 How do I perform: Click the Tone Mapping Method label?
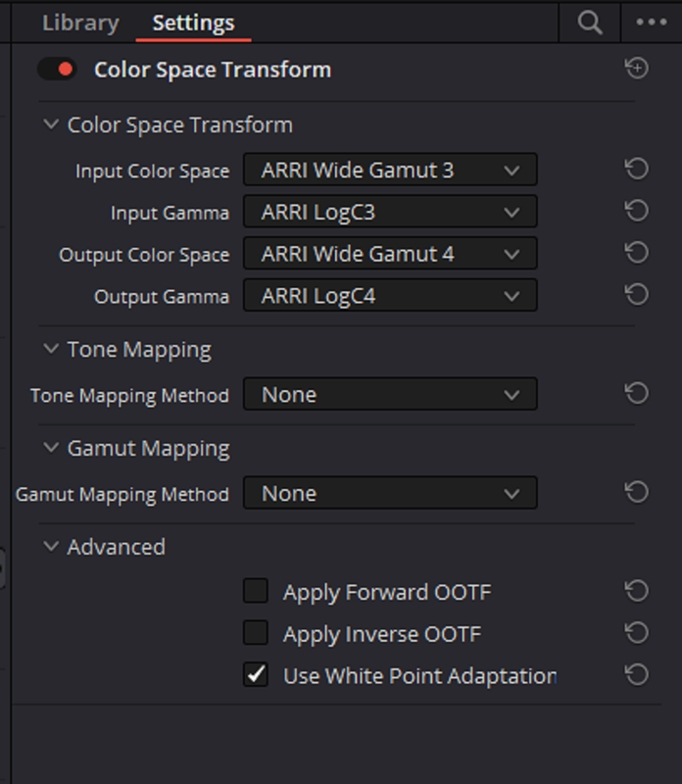129,396
